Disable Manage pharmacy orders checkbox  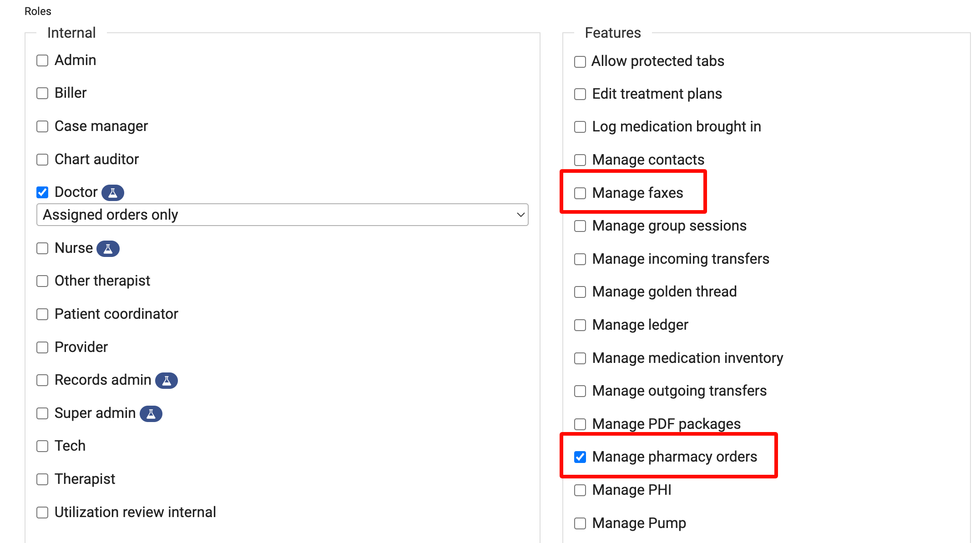tap(580, 457)
